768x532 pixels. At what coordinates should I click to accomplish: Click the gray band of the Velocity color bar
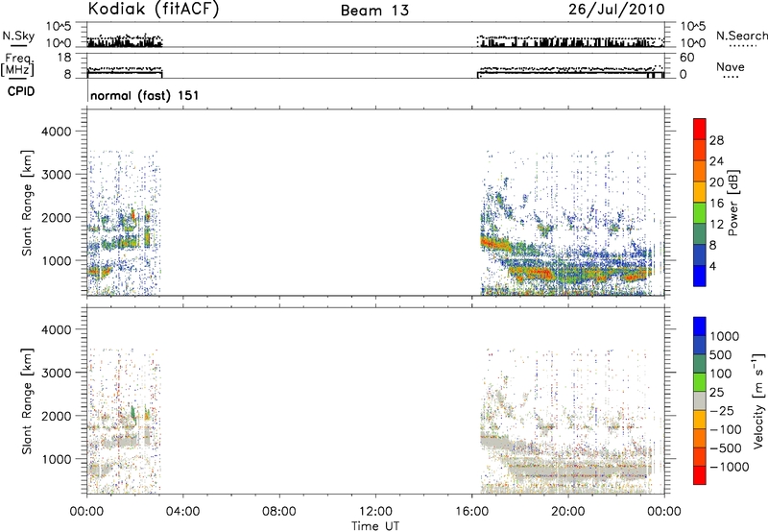(x=700, y=401)
